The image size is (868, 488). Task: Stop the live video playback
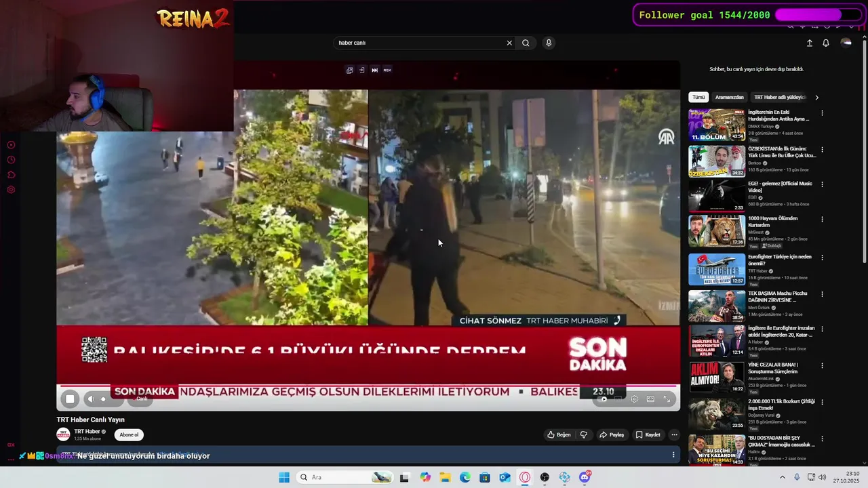[x=70, y=399]
